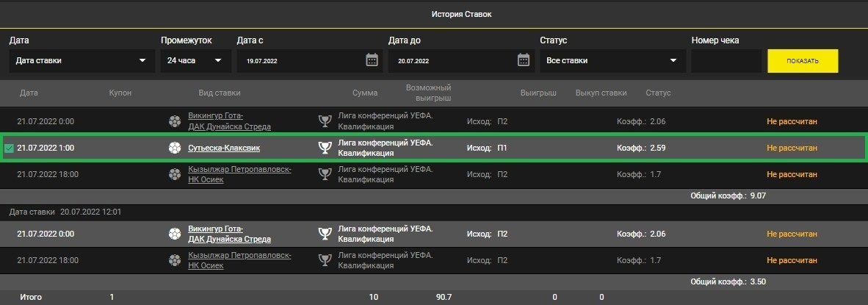The width and height of the screenshot is (868, 305).
Task: Uncheck the green checkbox on the 21.07.2022 1:00 row
Action: click(x=9, y=148)
